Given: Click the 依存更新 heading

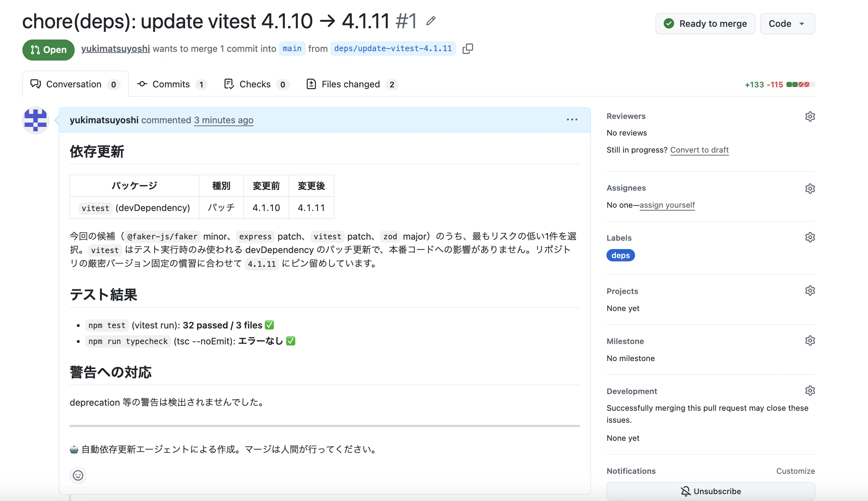Looking at the screenshot, I should (x=97, y=152).
